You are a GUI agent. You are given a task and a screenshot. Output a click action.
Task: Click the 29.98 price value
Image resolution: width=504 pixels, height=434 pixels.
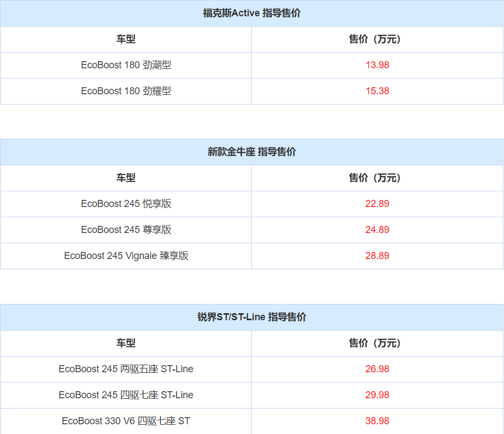[377, 395]
